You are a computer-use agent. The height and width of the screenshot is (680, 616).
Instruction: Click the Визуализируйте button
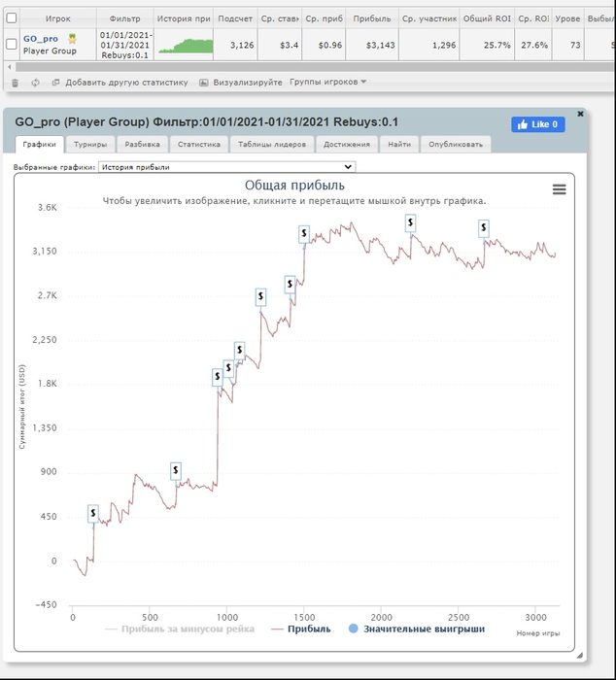247,83
